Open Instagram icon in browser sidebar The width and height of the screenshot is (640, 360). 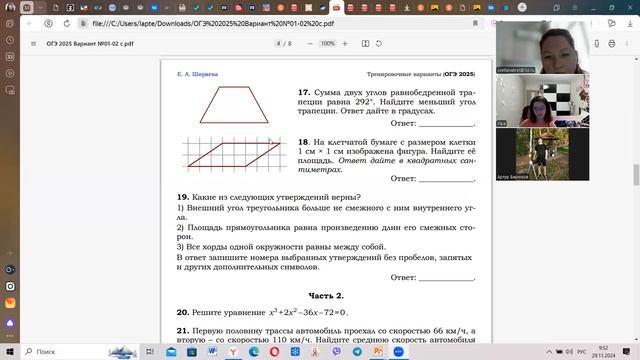[10, 286]
